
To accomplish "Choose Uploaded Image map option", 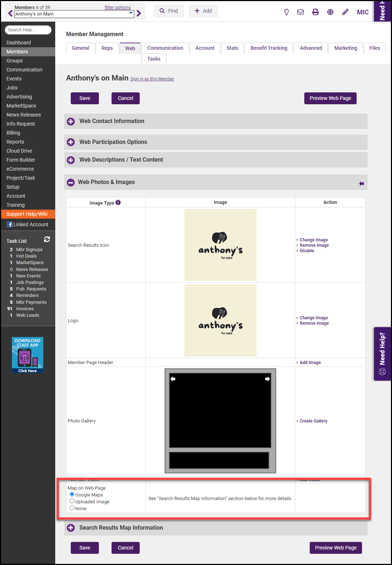I will tap(72, 501).
